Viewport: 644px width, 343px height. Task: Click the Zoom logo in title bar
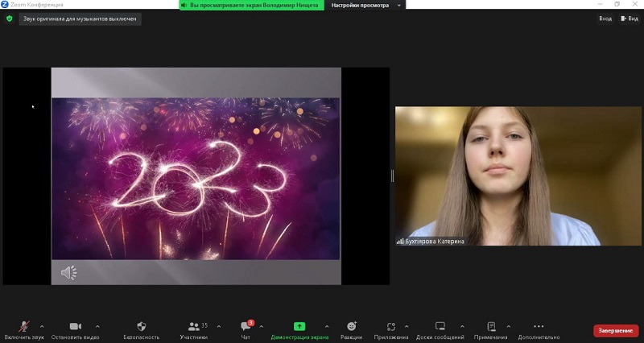(x=5, y=4)
